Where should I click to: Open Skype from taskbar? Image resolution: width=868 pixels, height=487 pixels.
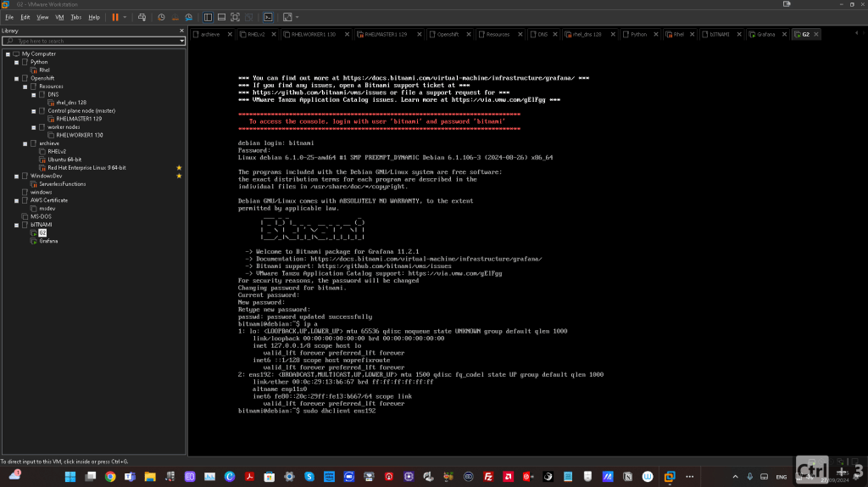(309, 477)
